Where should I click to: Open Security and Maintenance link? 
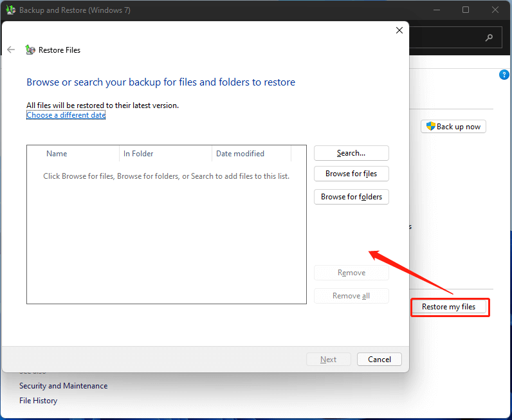pyautogui.click(x=63, y=386)
